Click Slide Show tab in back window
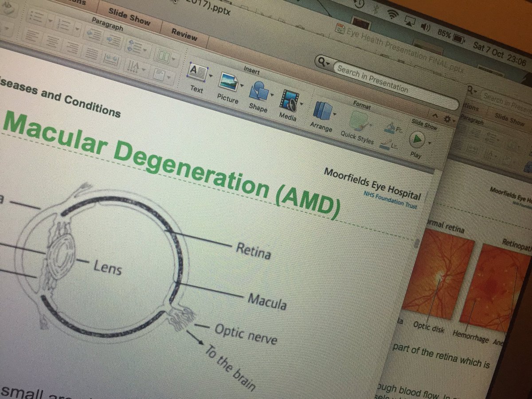 tap(509, 119)
